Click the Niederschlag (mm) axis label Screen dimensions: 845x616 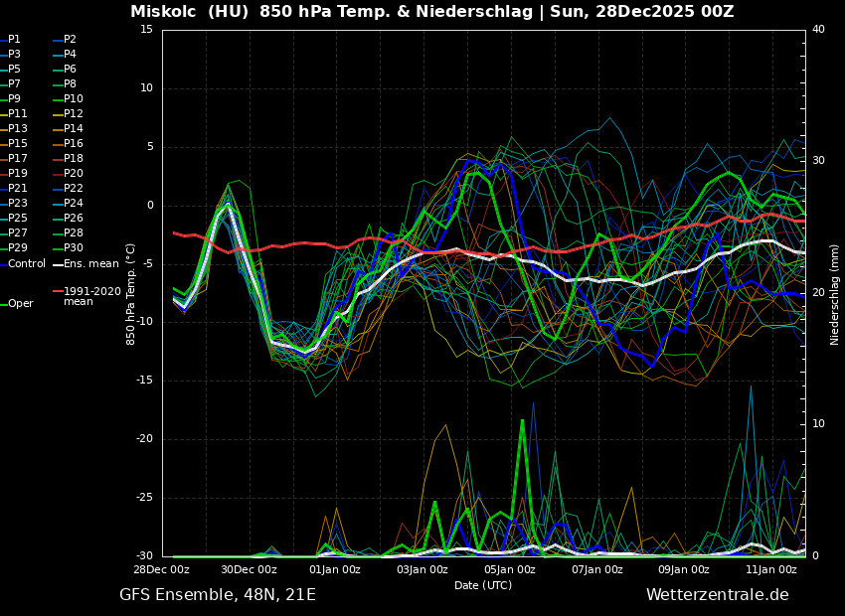pyautogui.click(x=835, y=294)
